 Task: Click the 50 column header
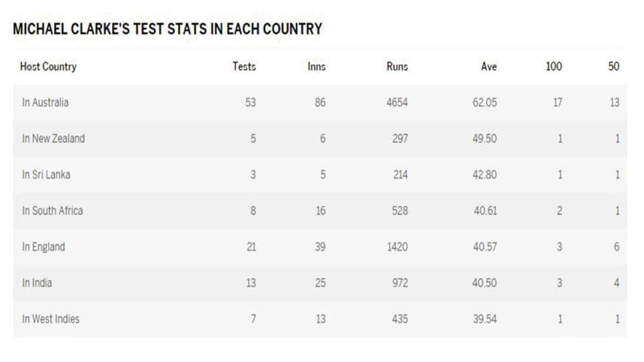(613, 67)
